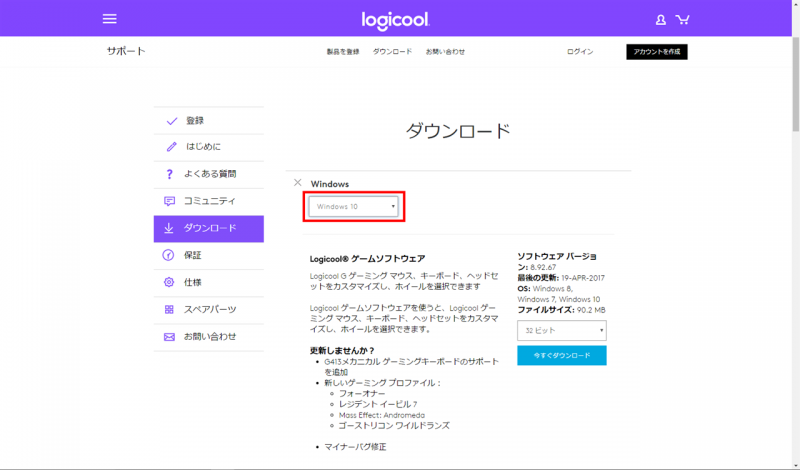
Task: Click the 更新しませんか？ heading
Action: [342, 351]
